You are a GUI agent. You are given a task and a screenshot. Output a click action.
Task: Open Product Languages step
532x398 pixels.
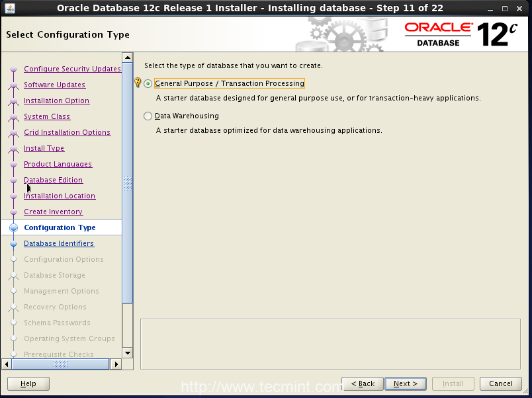click(58, 164)
